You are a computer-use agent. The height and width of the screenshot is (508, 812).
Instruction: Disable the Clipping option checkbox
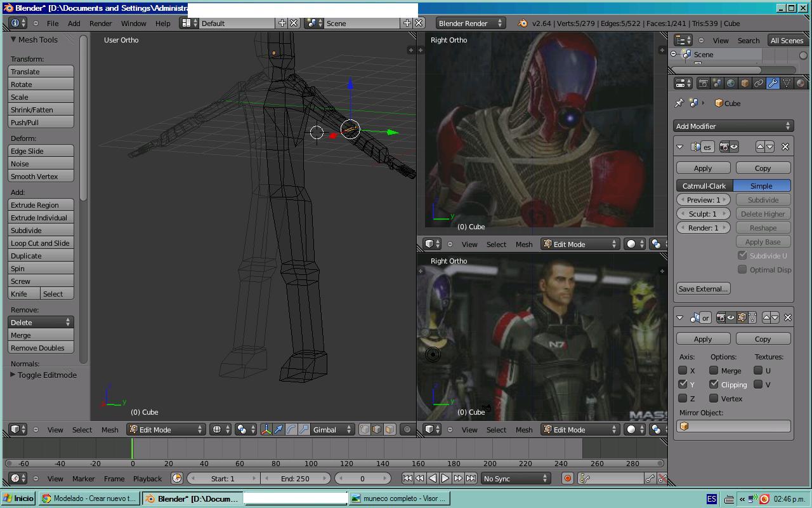click(x=714, y=384)
